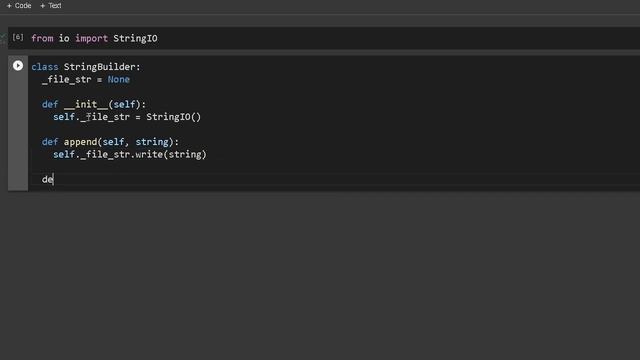The image size is (640, 360).
Task: Run the StringBuilder class cell
Action: (18, 65)
